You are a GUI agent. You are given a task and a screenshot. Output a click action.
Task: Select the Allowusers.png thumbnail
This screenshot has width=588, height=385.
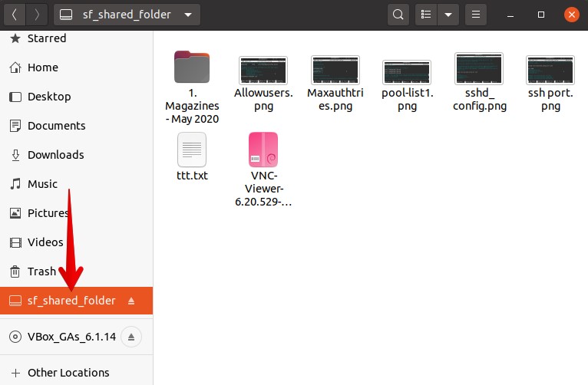coord(263,71)
